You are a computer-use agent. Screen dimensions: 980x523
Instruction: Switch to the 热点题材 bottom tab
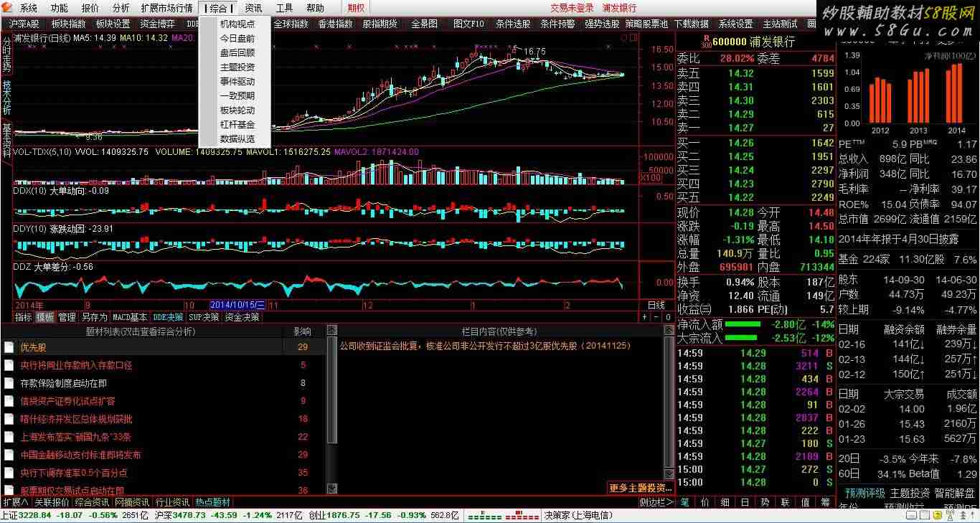(213, 502)
